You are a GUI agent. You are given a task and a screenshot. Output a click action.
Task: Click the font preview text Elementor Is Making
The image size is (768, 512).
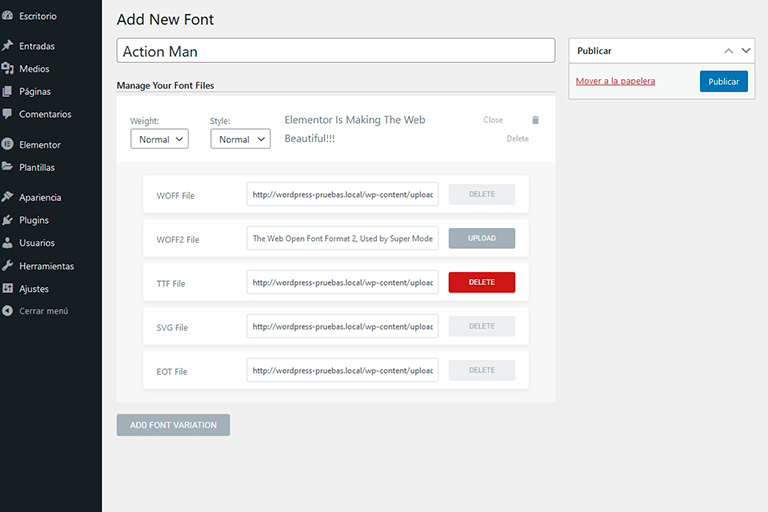coord(355,129)
